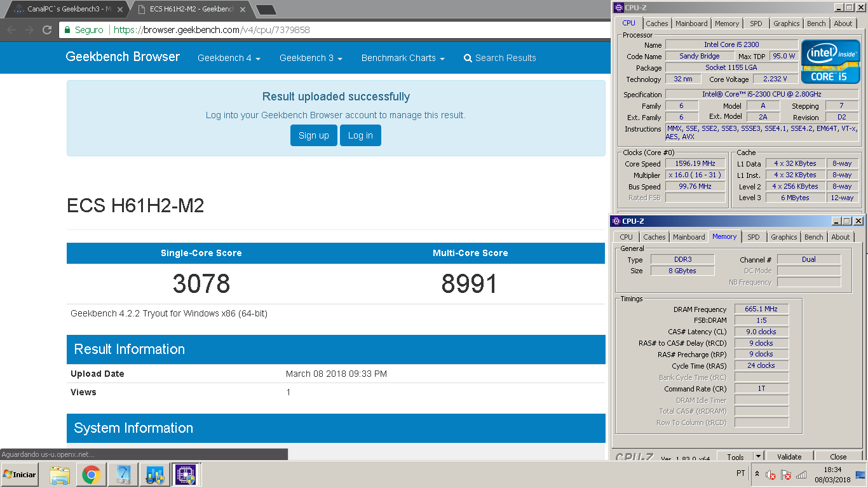The height and width of the screenshot is (488, 868).
Task: Open Bench tab in upper CPU-Z window
Action: (x=817, y=24)
